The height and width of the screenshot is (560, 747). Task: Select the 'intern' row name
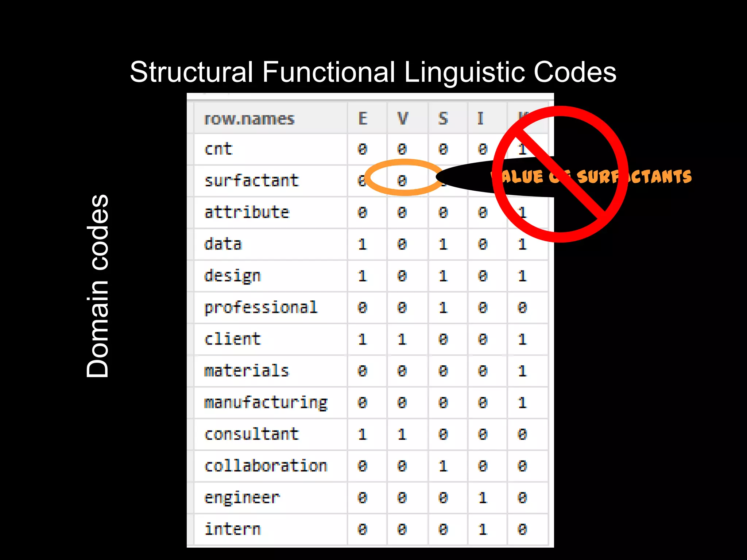pyautogui.click(x=233, y=529)
